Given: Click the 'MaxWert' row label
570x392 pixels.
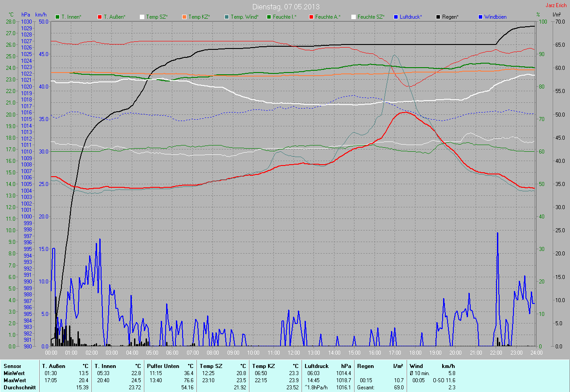Looking at the screenshot, I should [15, 380].
